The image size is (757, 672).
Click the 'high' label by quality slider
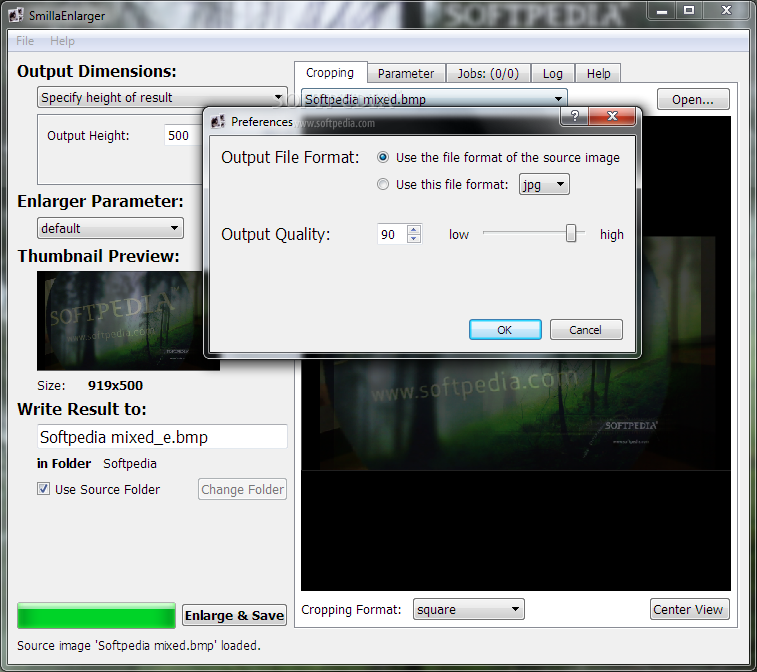[612, 235]
